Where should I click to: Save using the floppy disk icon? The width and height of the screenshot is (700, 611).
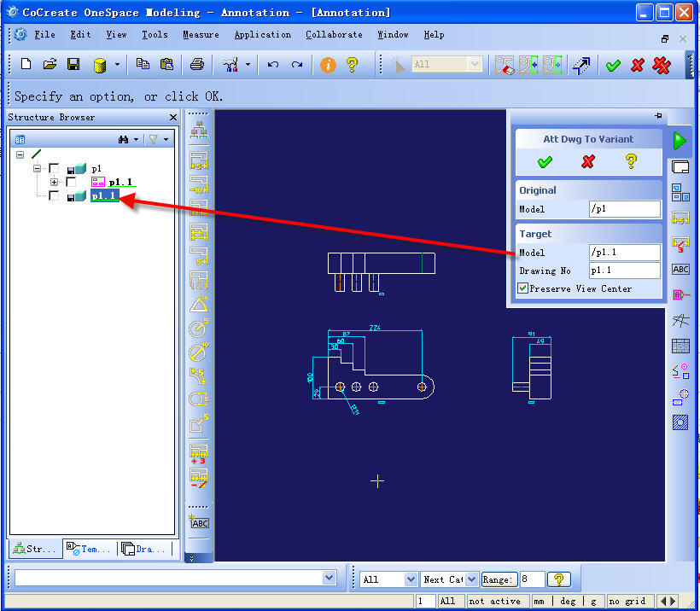pyautogui.click(x=73, y=64)
